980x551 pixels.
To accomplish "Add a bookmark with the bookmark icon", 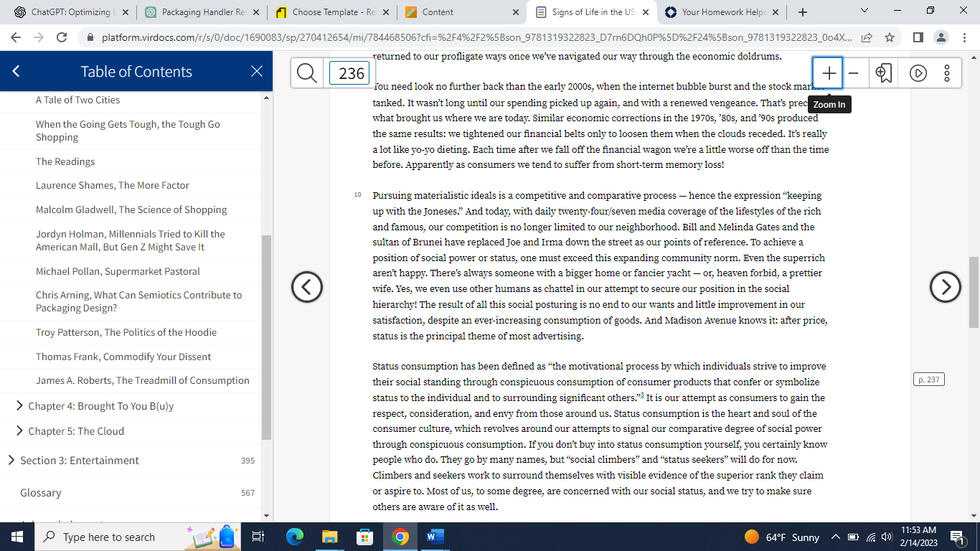I will tap(883, 73).
